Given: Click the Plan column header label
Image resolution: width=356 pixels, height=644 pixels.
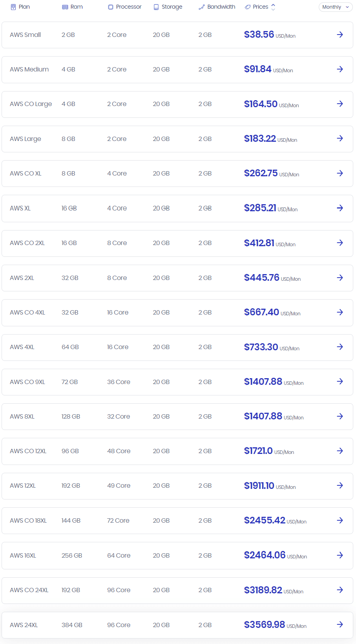Looking at the screenshot, I should pos(24,7).
